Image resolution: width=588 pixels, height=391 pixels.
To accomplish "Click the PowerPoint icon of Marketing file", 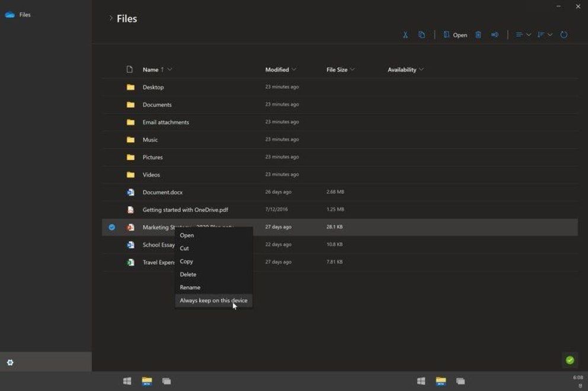I will click(x=130, y=227).
